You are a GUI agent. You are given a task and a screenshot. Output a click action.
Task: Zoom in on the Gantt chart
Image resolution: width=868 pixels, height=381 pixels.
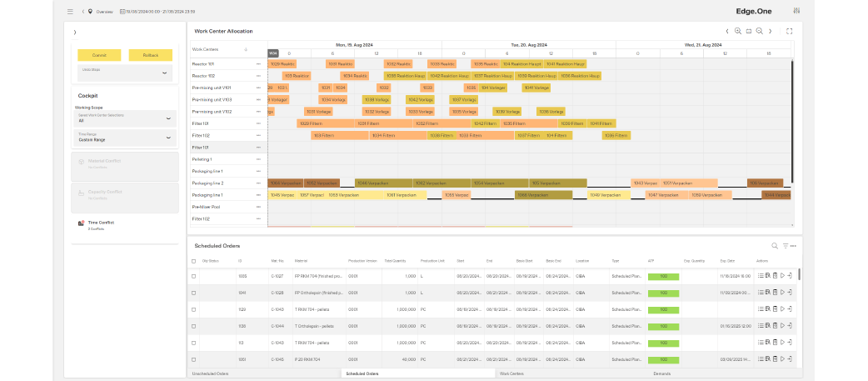pyautogui.click(x=737, y=31)
